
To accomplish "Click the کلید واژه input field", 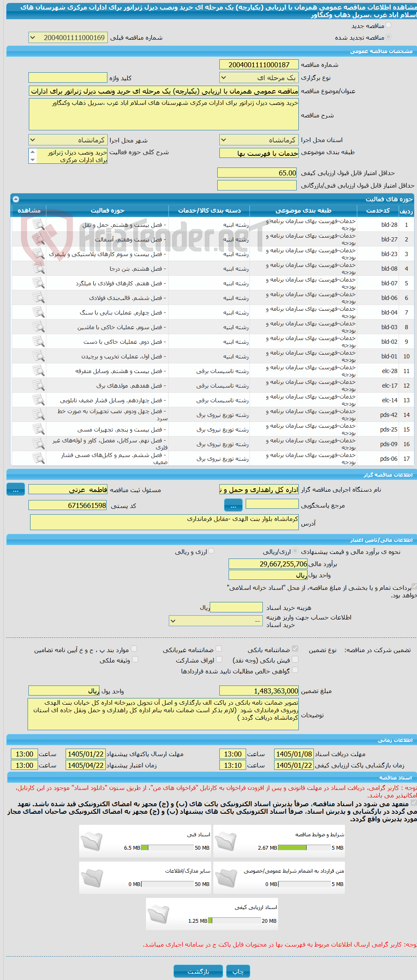I will (68, 78).
